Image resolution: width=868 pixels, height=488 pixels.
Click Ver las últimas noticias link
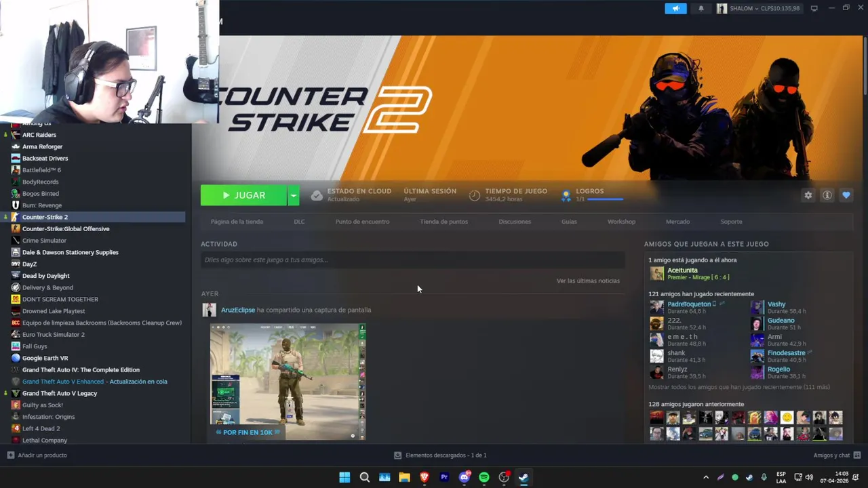click(588, 281)
